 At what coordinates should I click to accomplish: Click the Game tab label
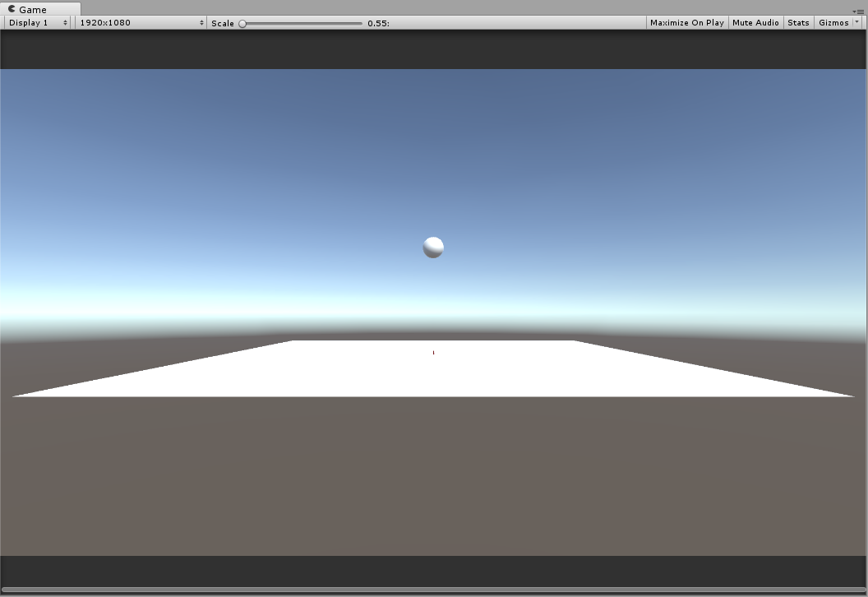coord(33,9)
